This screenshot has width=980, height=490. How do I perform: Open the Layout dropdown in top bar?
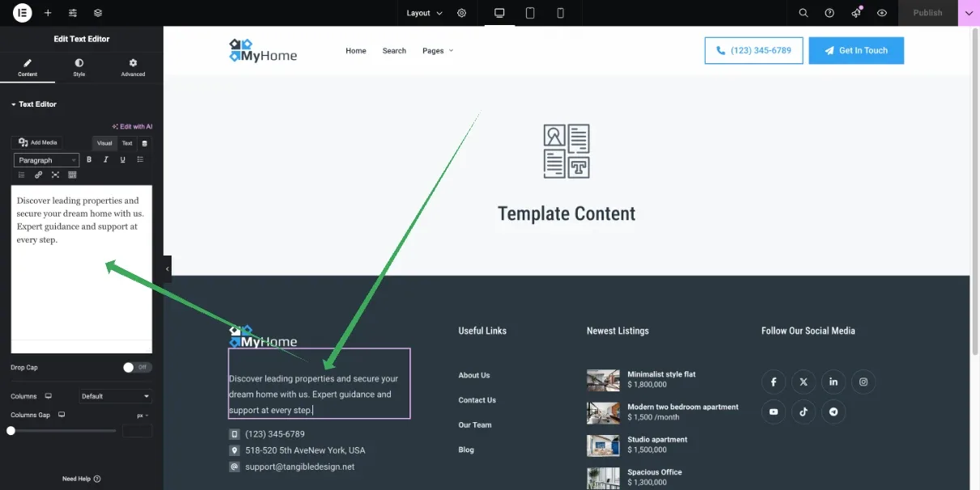[425, 13]
